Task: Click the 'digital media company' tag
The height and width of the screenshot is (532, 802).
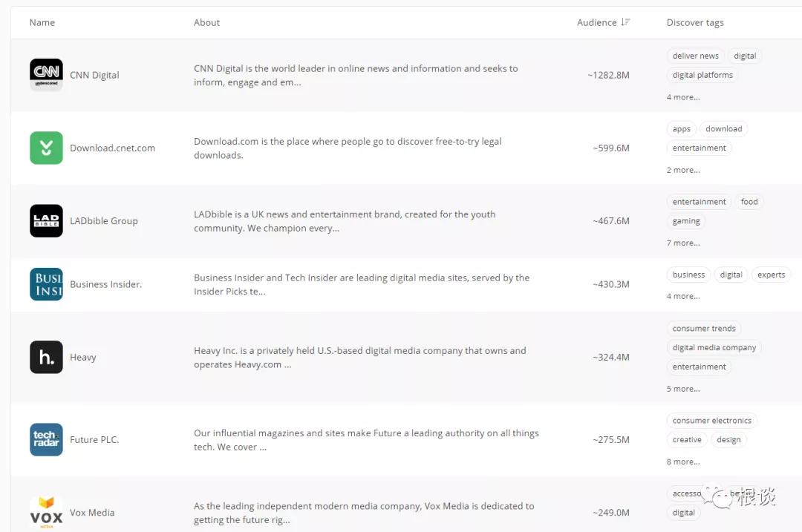Action: pyautogui.click(x=714, y=347)
